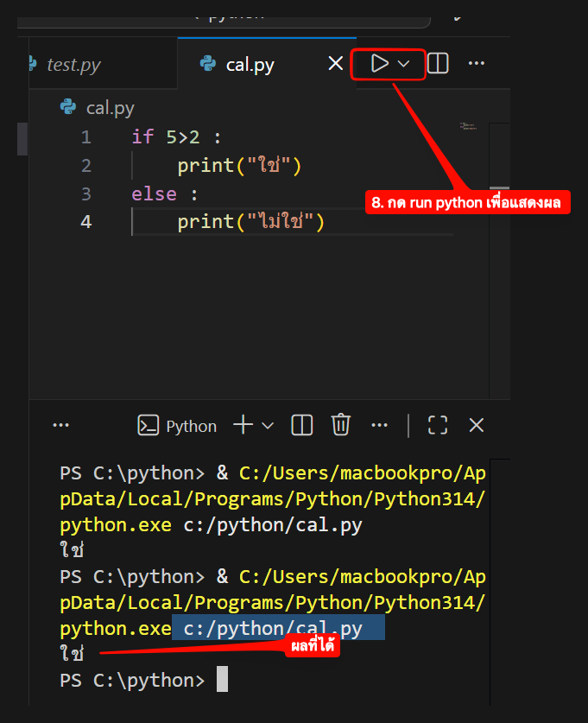Run the Python file with the play button
This screenshot has height=723, width=588.
(x=378, y=64)
